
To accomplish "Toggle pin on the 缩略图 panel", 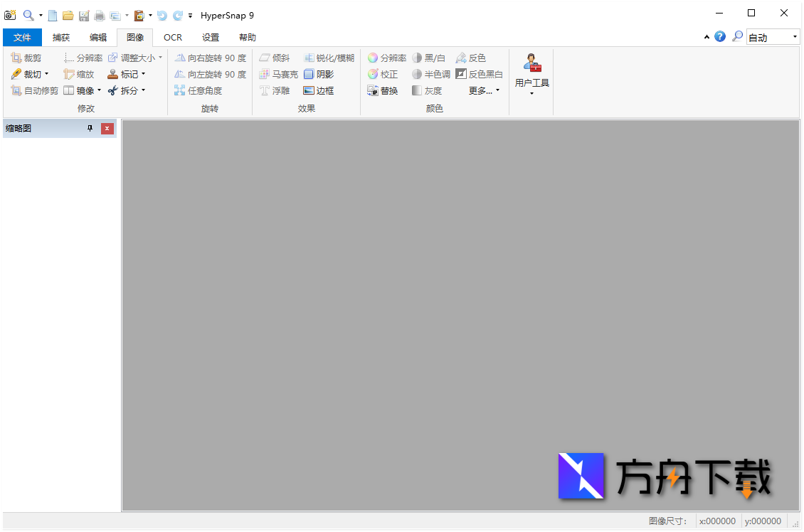I will tap(90, 129).
